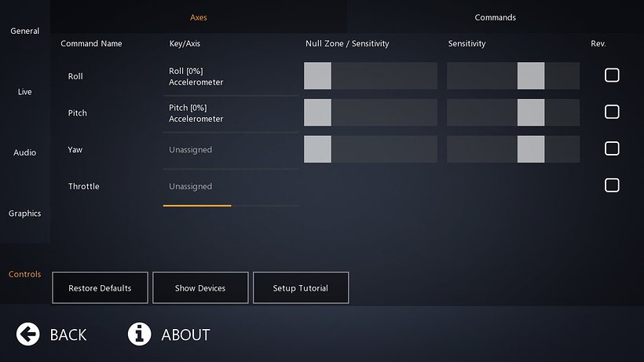Open Show Devices
644x362 pixels.
click(200, 287)
